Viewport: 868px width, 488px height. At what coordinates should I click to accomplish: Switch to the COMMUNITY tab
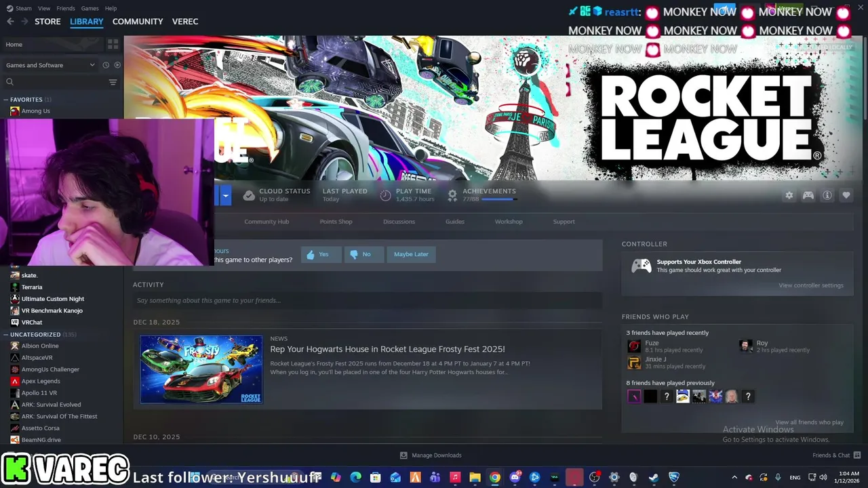pos(138,22)
